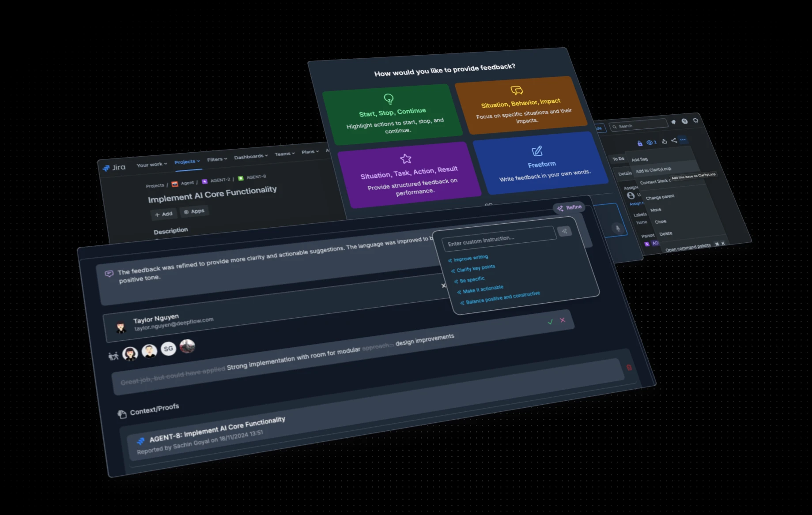Screen dimensions: 812x515
Task: Select the Improve writing suggestion
Action: (468, 258)
